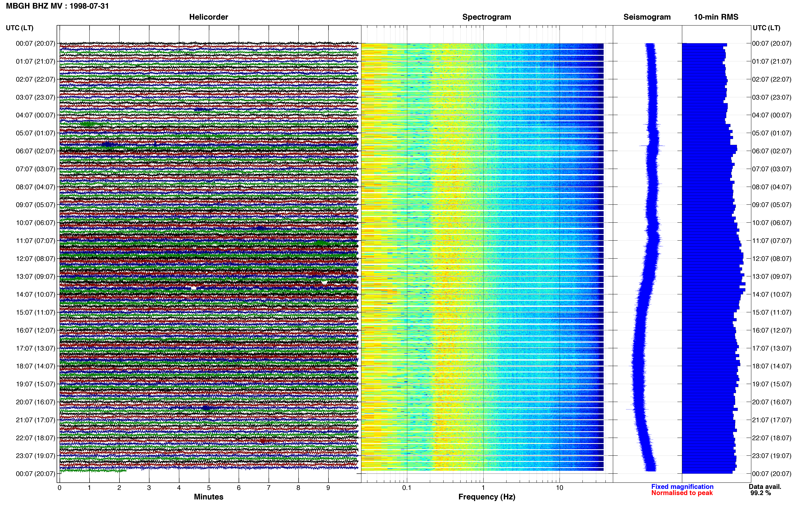Click the left-side UTC (LT) axis header

pyautogui.click(x=20, y=28)
